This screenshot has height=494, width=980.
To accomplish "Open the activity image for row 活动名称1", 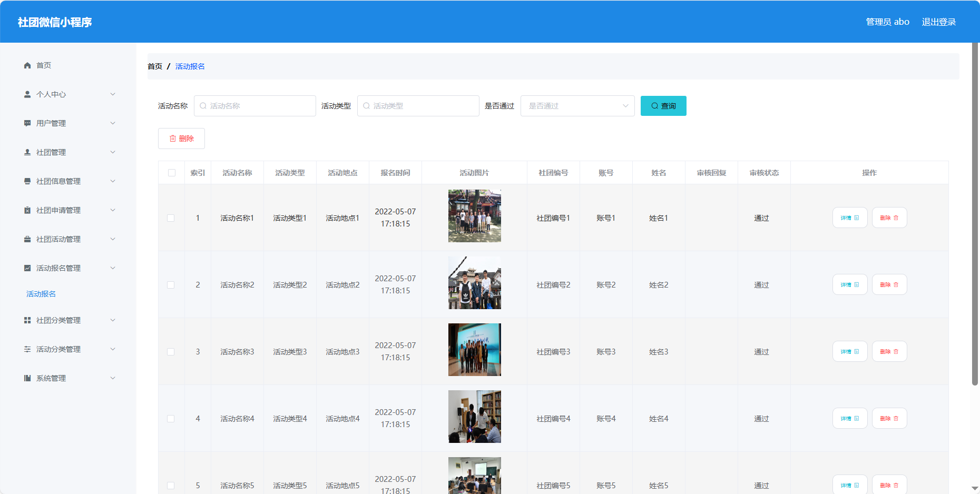I will click(x=475, y=216).
